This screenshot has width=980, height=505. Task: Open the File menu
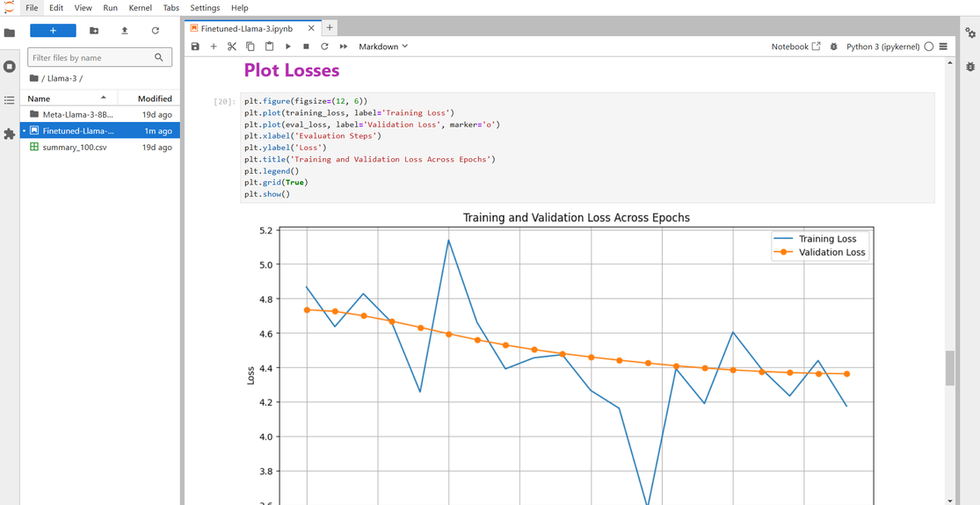[x=32, y=8]
